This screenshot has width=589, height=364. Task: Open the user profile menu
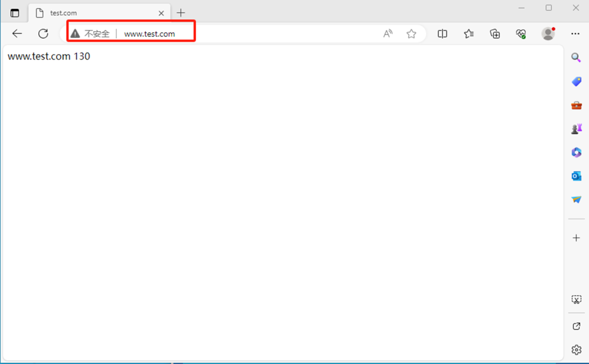pos(548,34)
